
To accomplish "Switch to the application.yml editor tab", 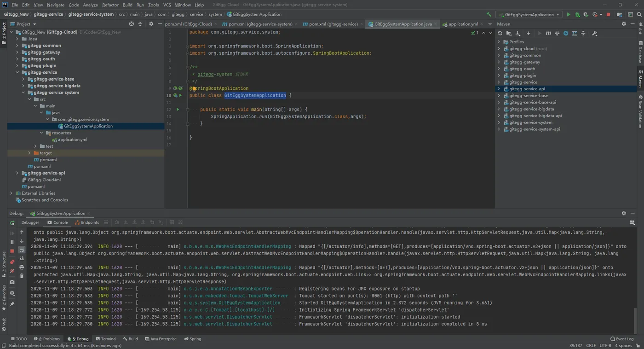I will 463,24.
